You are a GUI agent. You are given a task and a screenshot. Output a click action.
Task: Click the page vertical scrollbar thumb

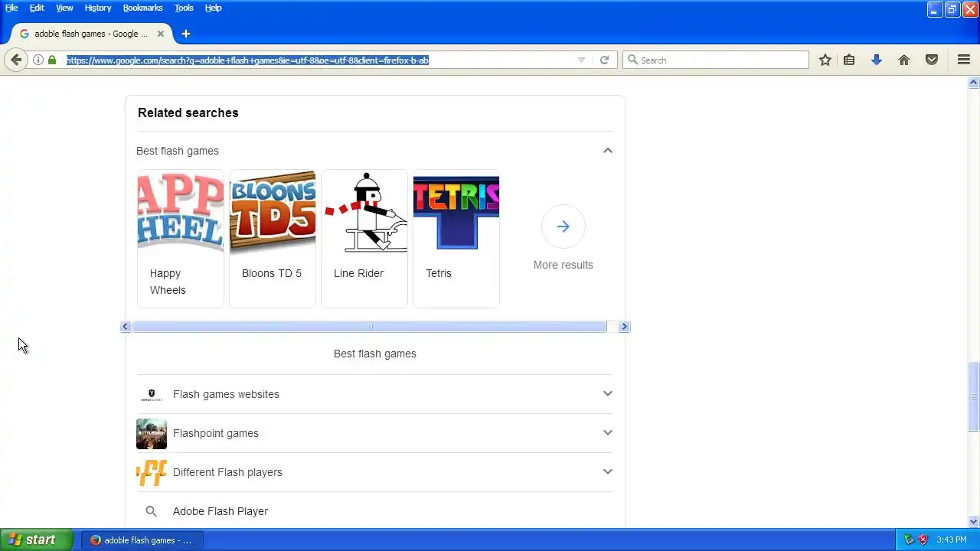(x=974, y=396)
